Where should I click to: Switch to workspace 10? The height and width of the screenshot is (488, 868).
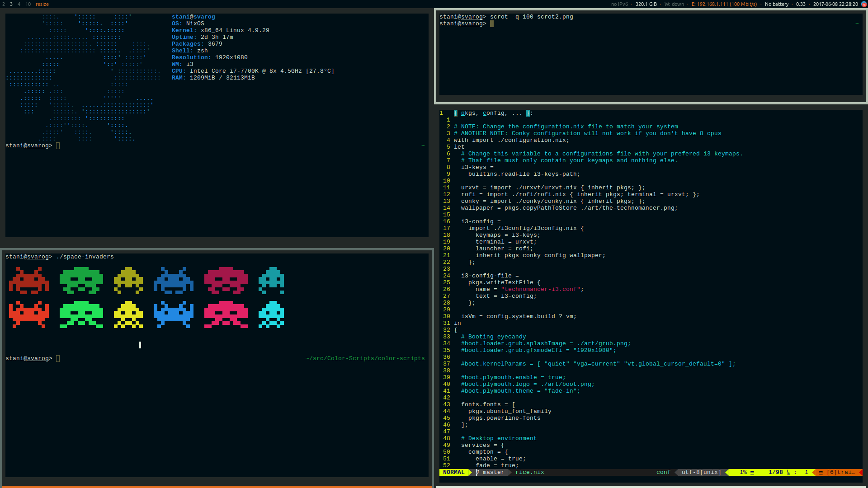[28, 4]
